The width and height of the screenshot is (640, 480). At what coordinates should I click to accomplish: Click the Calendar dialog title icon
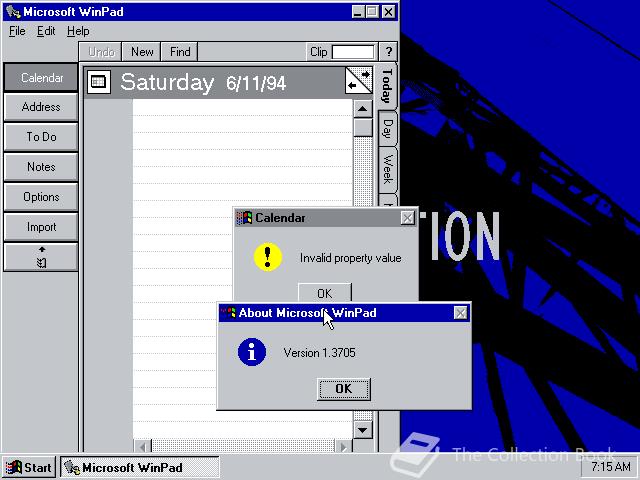pos(244,218)
